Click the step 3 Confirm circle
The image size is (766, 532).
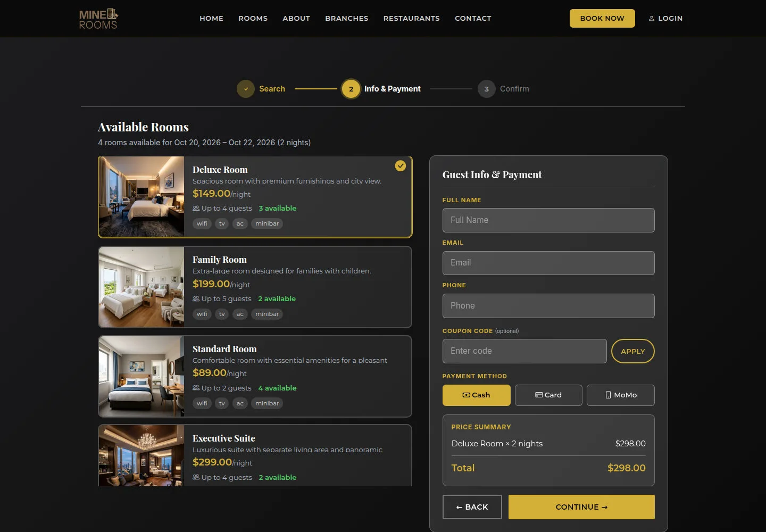tap(487, 89)
